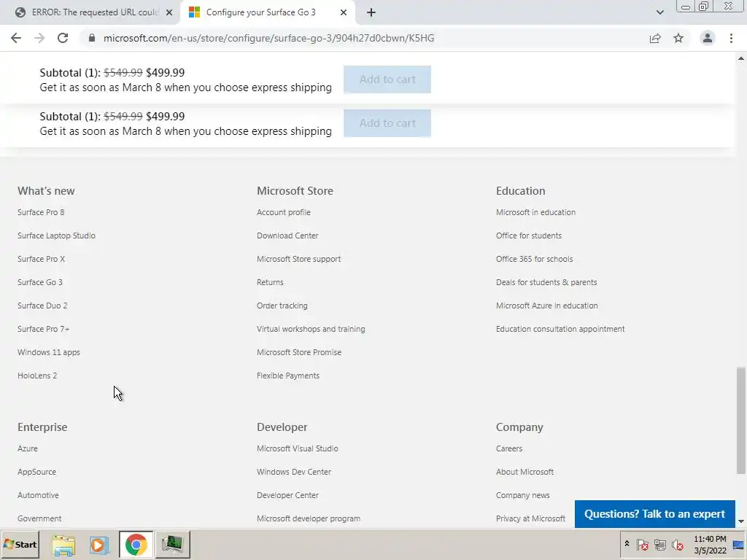Visit the HoloLens 2 link
This screenshot has height=560, width=747.
point(37,376)
